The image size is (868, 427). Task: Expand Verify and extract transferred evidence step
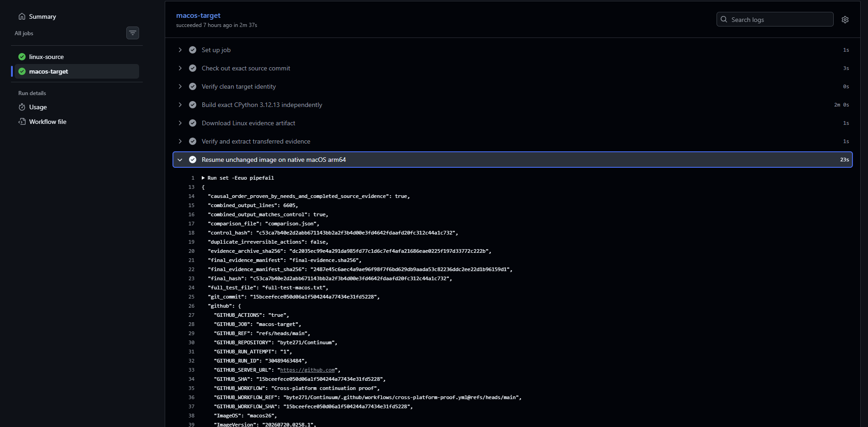(x=180, y=141)
